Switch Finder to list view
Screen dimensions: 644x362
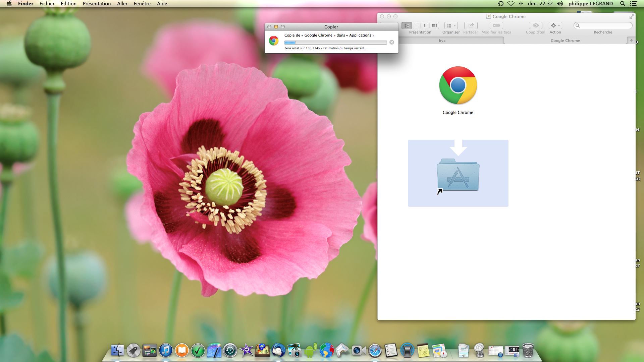click(x=416, y=25)
